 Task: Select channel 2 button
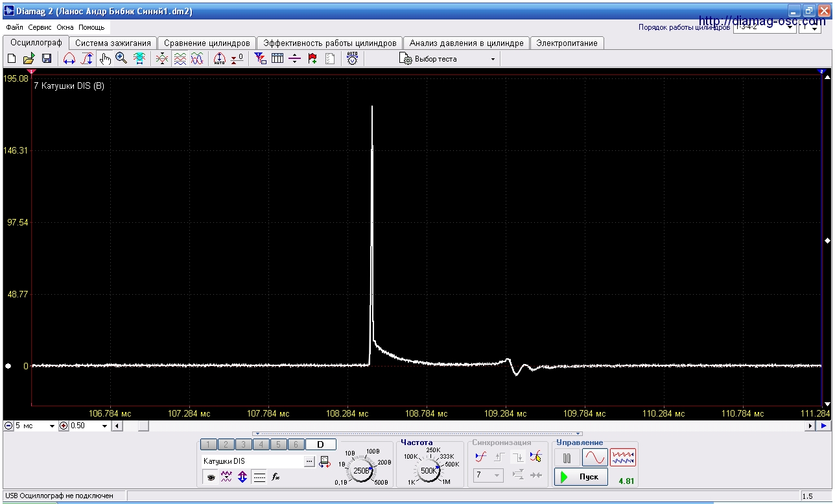pos(226,444)
